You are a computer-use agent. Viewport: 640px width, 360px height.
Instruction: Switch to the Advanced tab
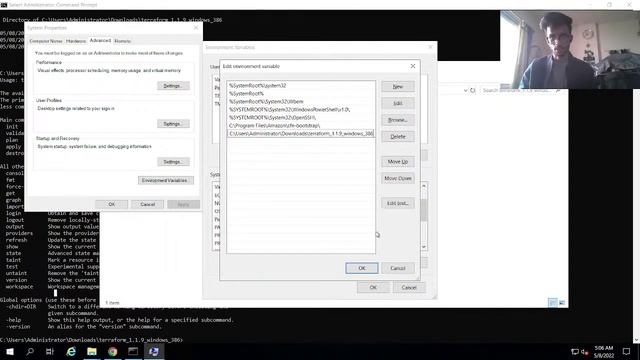pos(100,40)
